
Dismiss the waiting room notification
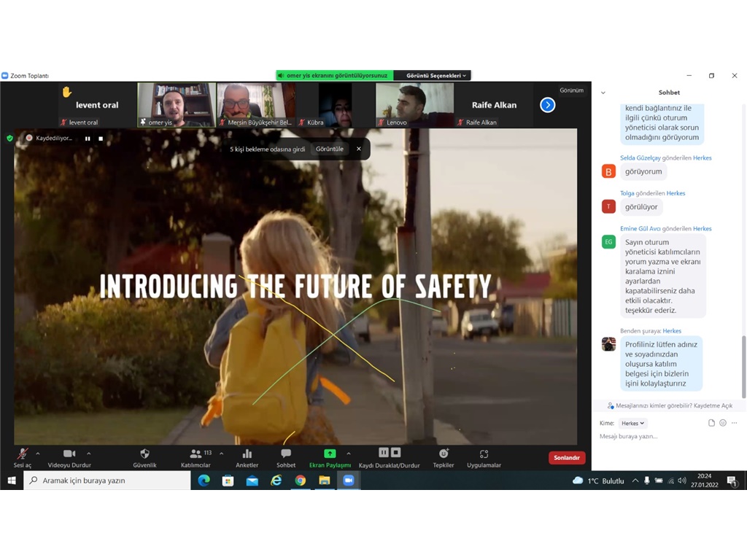359,149
